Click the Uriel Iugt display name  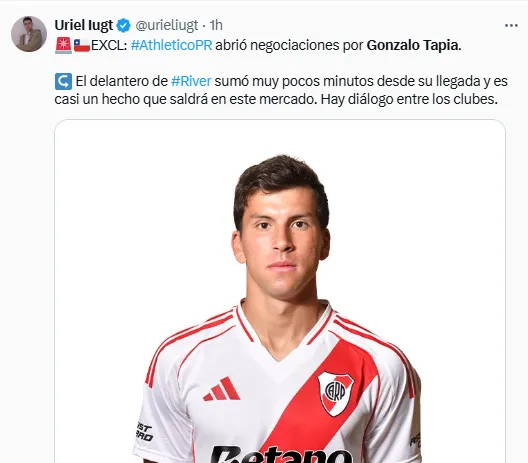click(84, 25)
